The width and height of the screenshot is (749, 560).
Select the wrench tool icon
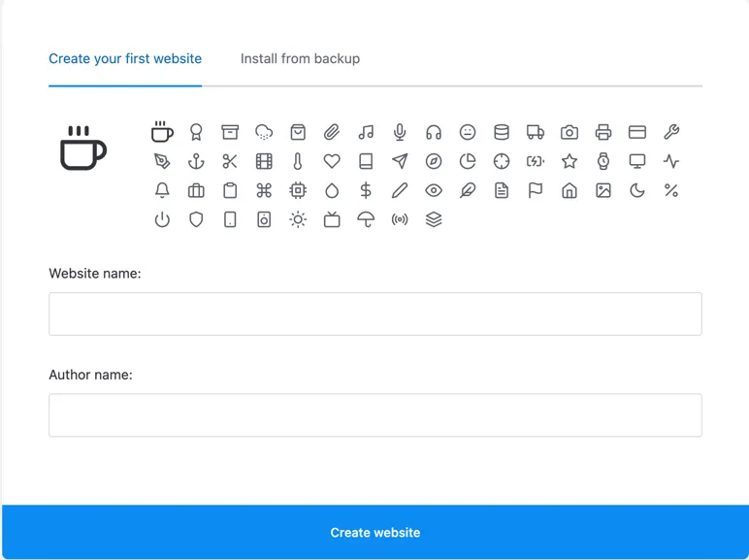coord(671,132)
